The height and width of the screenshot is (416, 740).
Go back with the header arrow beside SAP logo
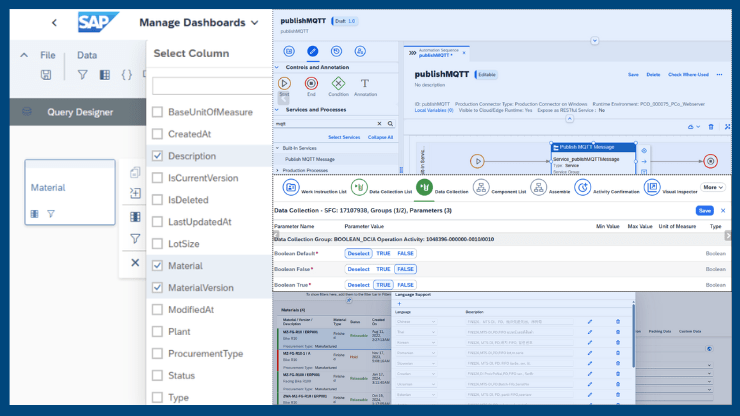coord(54,23)
